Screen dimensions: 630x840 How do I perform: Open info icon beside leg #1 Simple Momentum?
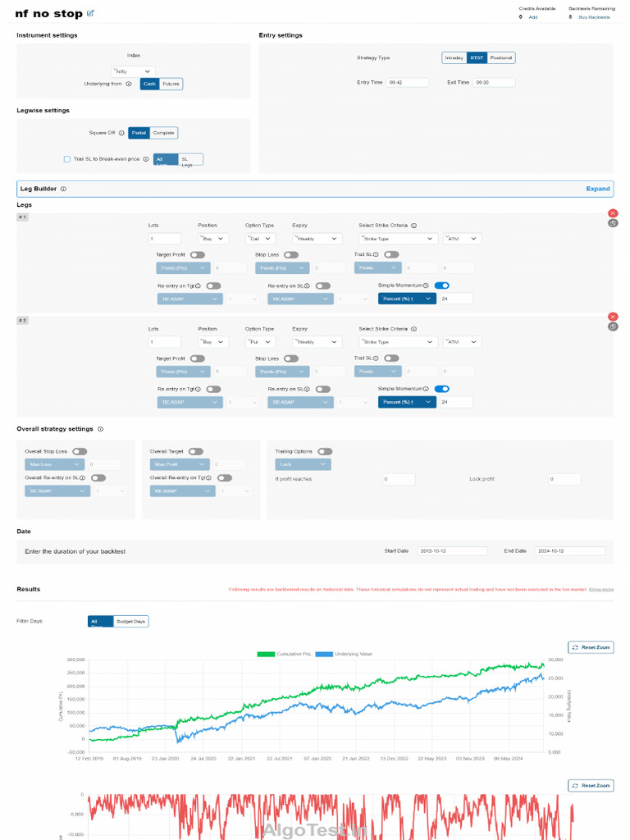[x=426, y=285]
